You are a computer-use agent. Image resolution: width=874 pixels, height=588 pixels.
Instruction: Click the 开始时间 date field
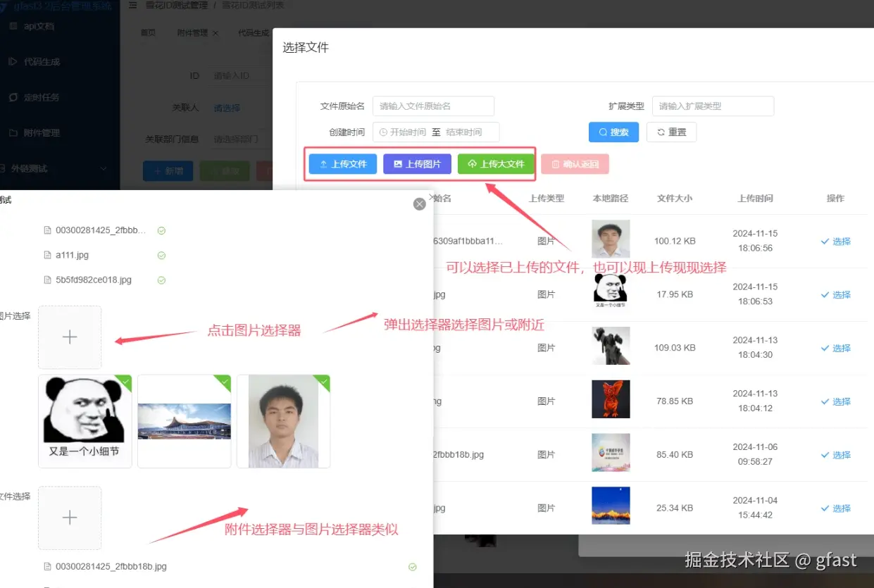click(408, 132)
